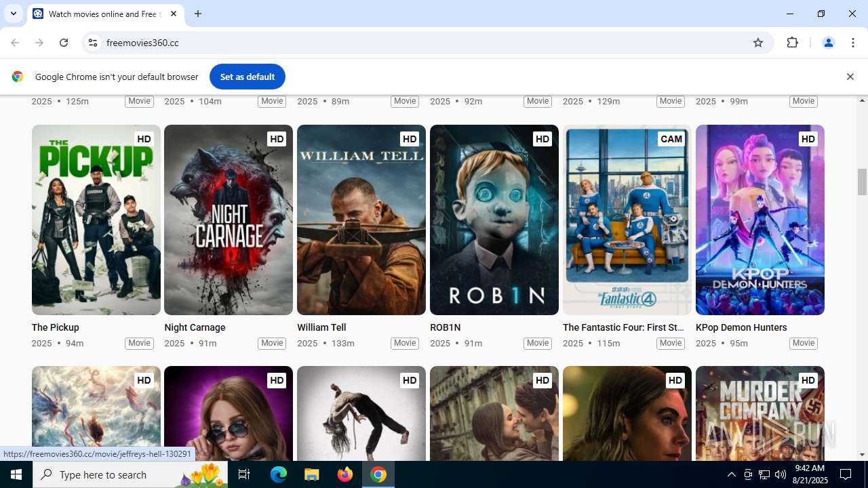Image resolution: width=868 pixels, height=488 pixels.
Task: Bookmark this page with the star icon
Action: (x=758, y=43)
